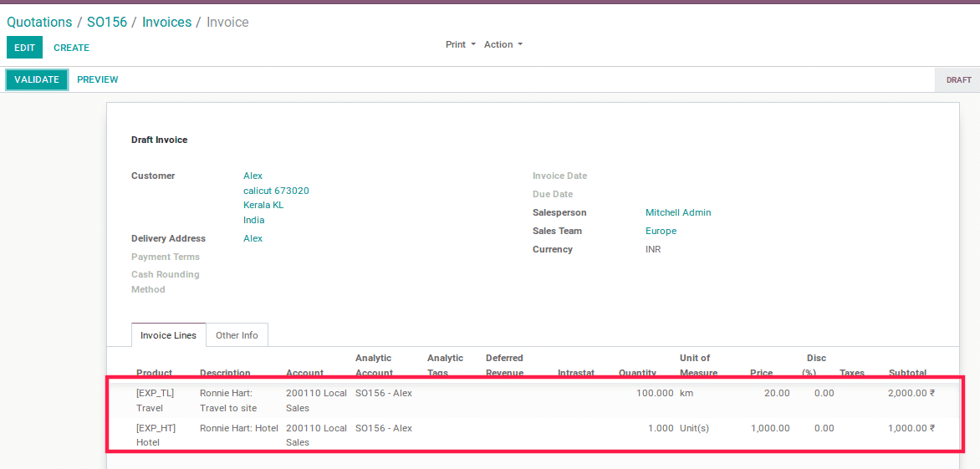The image size is (980, 469).
Task: Open the Action dropdown menu
Action: tap(503, 44)
